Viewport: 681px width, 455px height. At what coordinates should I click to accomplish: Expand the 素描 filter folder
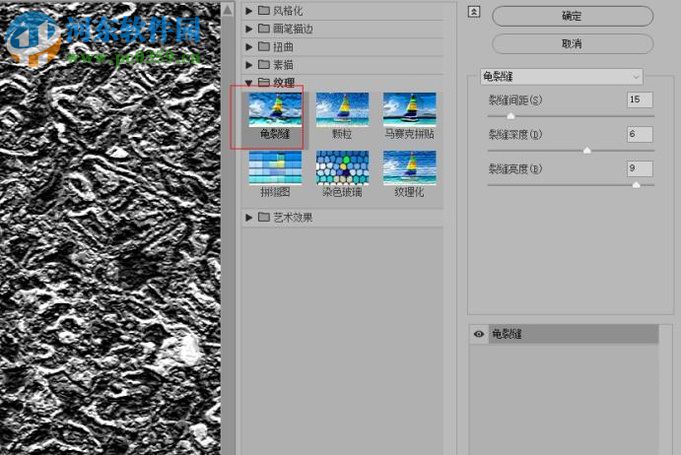[x=248, y=65]
